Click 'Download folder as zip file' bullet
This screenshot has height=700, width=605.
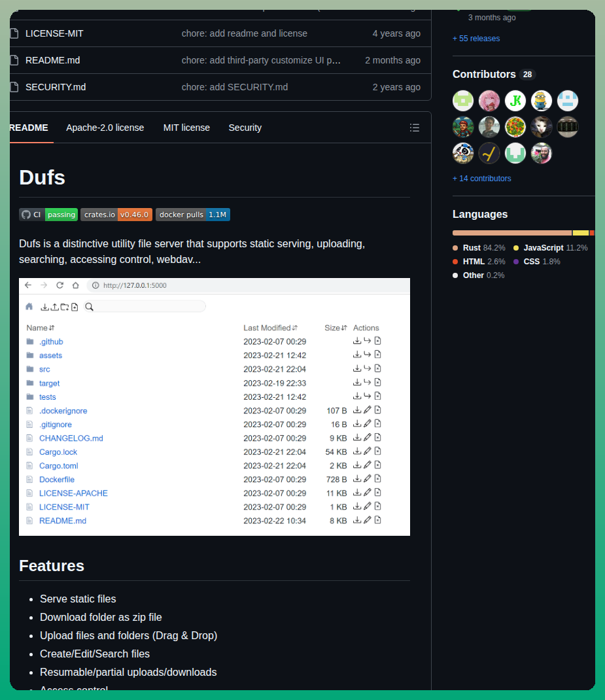101,617
